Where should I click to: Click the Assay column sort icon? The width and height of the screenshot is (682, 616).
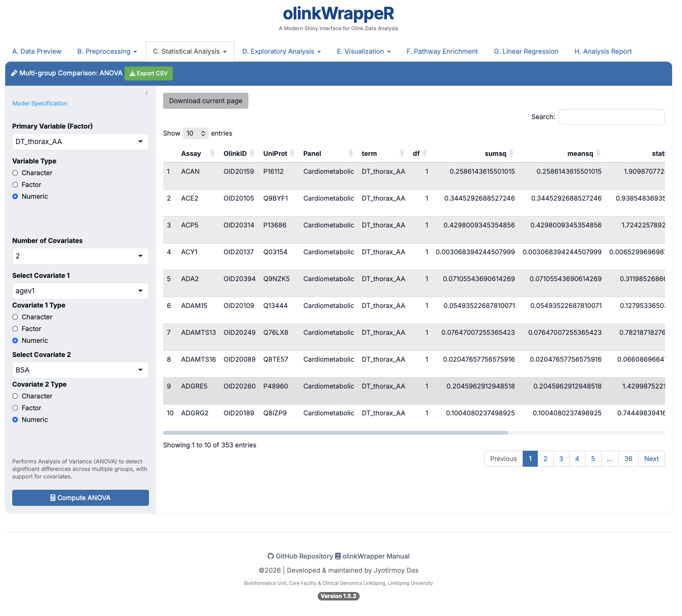[212, 154]
